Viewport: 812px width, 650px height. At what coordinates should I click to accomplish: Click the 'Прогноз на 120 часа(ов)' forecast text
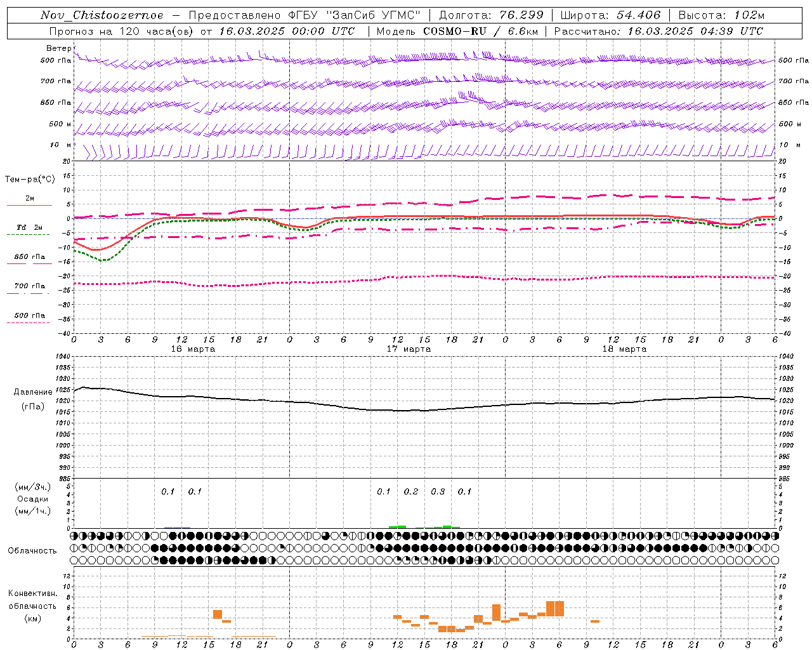(122, 31)
